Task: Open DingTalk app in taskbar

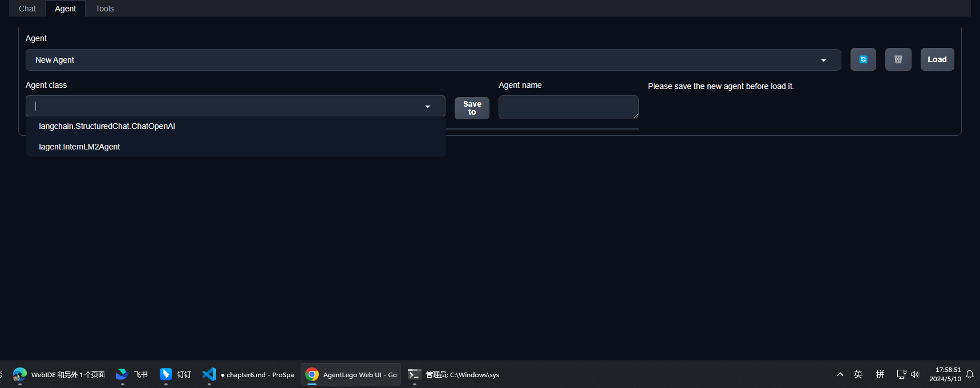Action: (175, 375)
